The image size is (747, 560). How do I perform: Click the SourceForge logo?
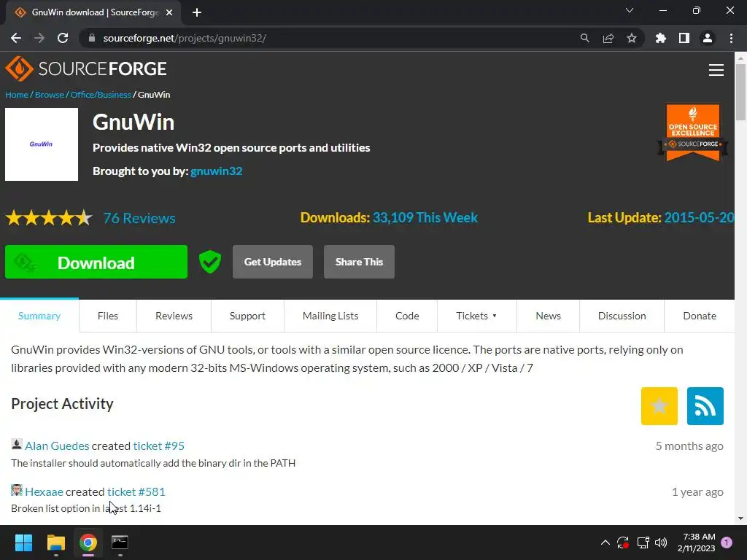click(86, 69)
